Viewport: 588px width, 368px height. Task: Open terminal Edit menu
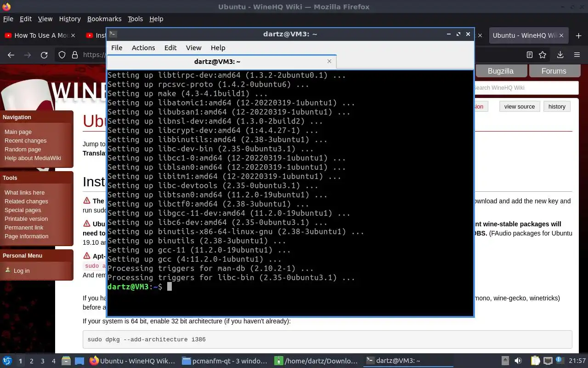click(170, 48)
